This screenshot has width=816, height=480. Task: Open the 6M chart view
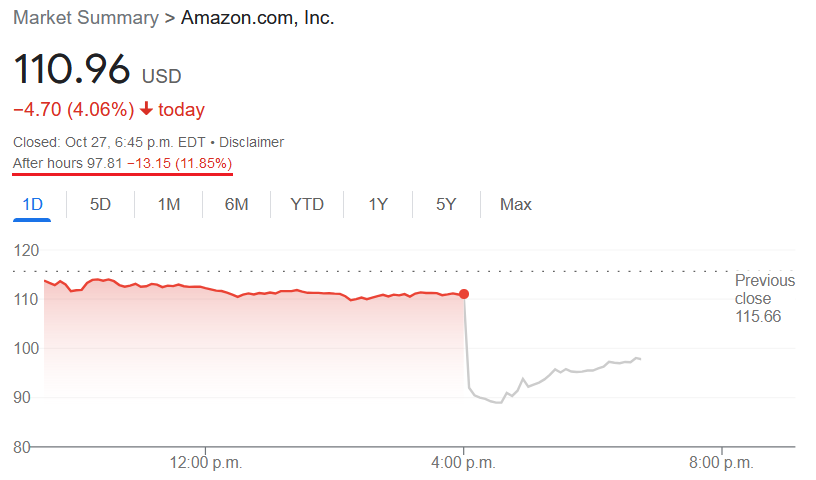point(236,205)
